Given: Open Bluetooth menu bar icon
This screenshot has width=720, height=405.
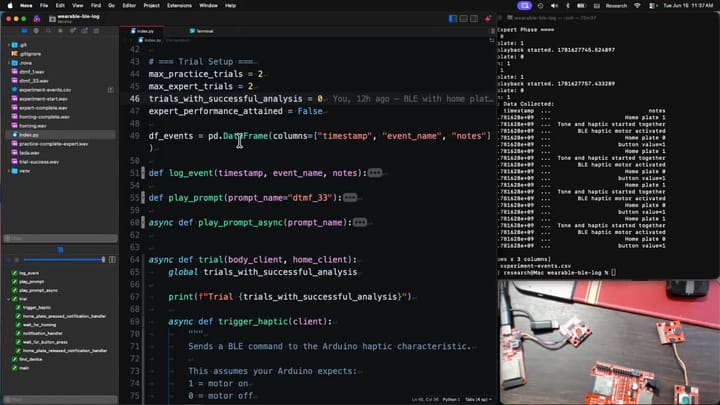Looking at the screenshot, I should [x=568, y=6].
